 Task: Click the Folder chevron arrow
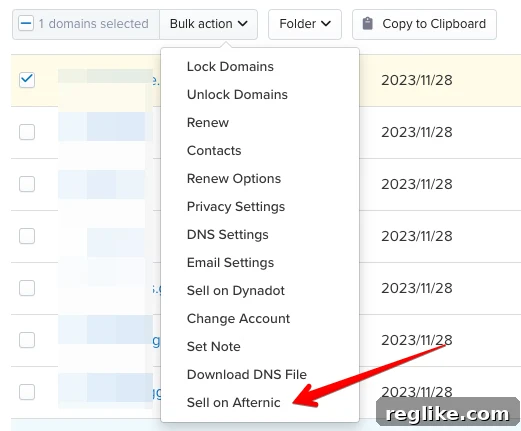[326, 24]
